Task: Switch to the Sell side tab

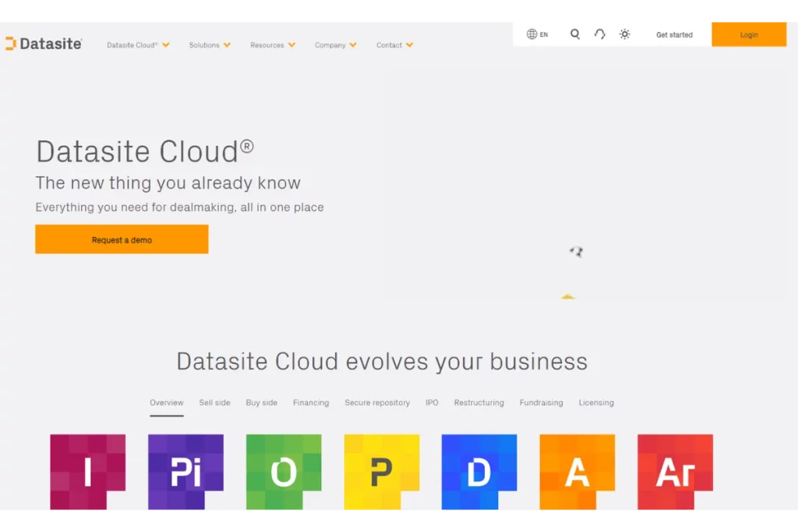Action: (214, 403)
